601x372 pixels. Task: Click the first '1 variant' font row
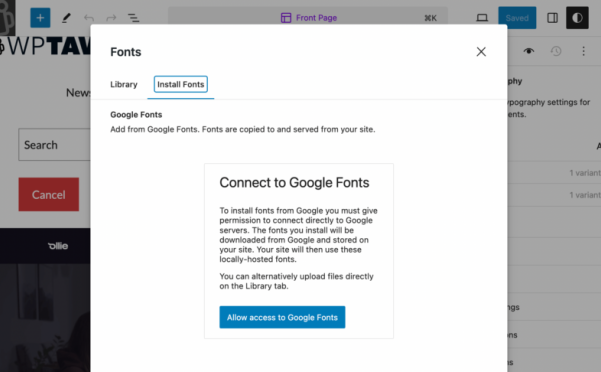[x=554, y=173]
